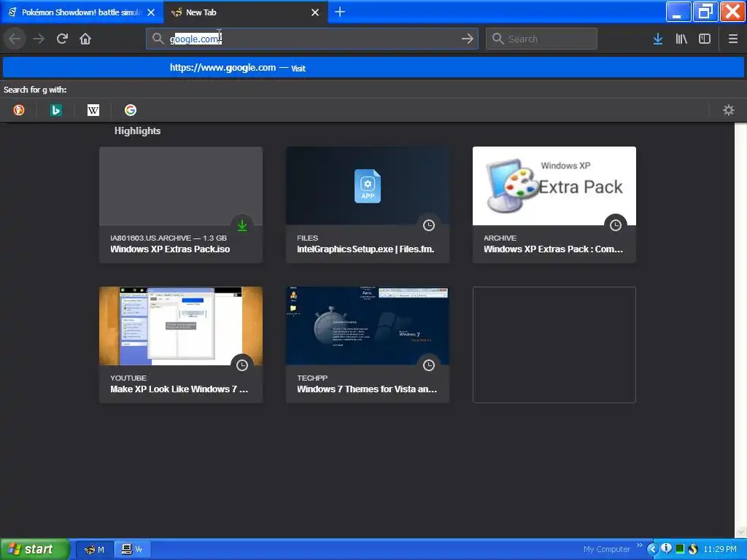
Task: Close the Pokémon Showdown tab
Action: (151, 12)
